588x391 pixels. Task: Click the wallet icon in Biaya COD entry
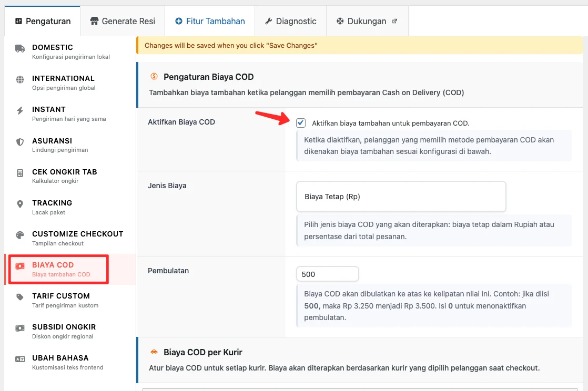click(x=19, y=264)
